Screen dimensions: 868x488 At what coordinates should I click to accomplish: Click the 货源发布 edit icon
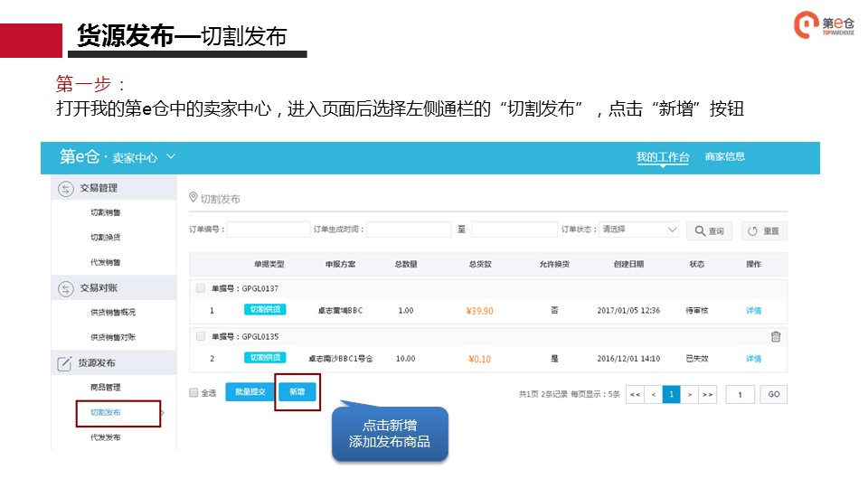[64, 363]
